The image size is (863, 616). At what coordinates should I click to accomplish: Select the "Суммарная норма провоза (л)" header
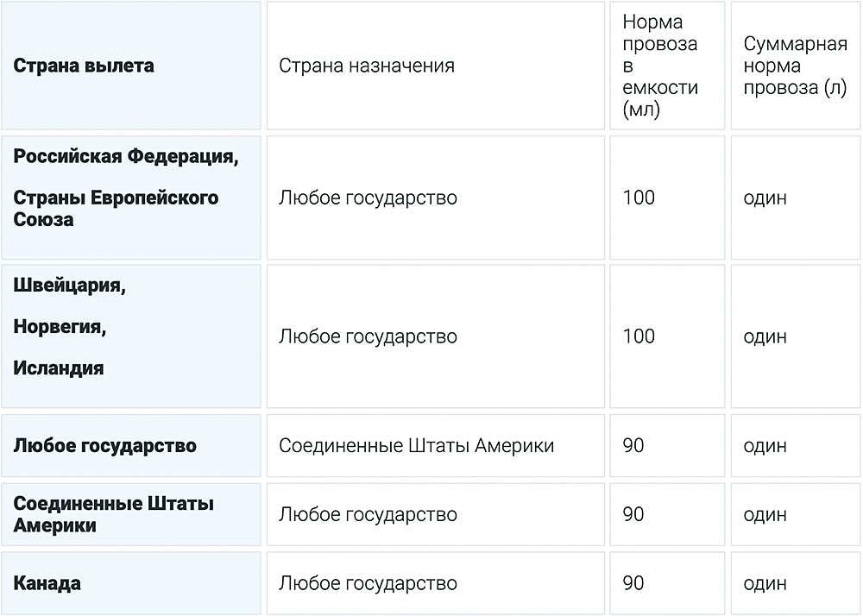tap(795, 66)
